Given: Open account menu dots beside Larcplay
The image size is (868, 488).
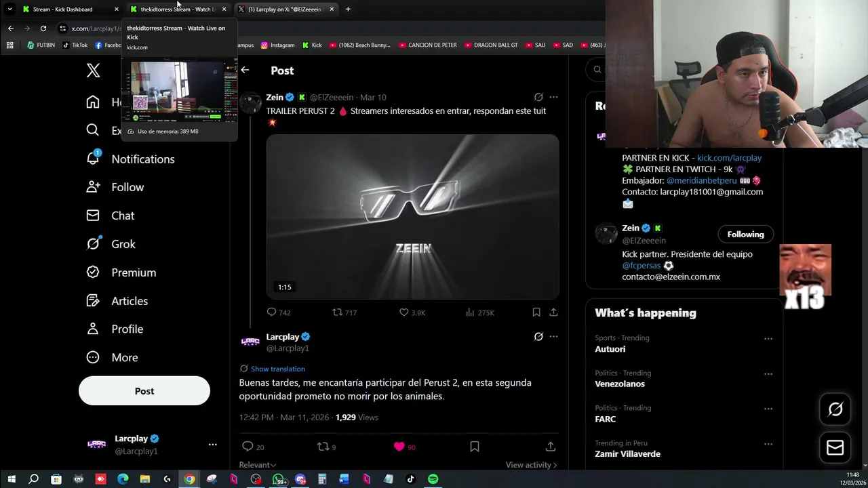Looking at the screenshot, I should point(212,445).
